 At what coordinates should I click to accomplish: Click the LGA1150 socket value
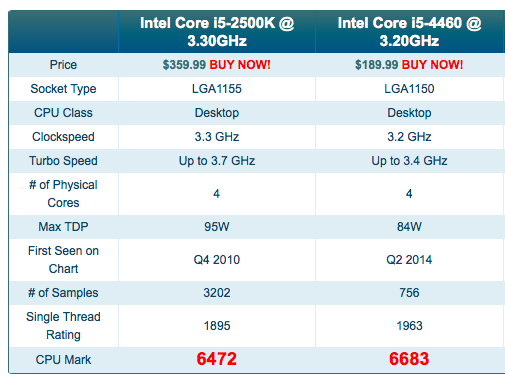[x=409, y=89]
